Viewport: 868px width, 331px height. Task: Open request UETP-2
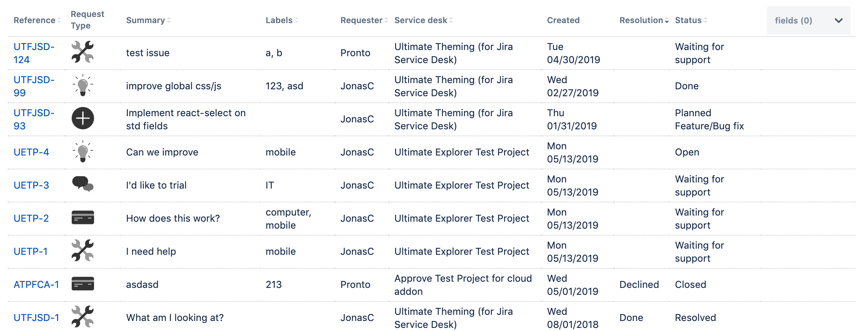[31, 218]
